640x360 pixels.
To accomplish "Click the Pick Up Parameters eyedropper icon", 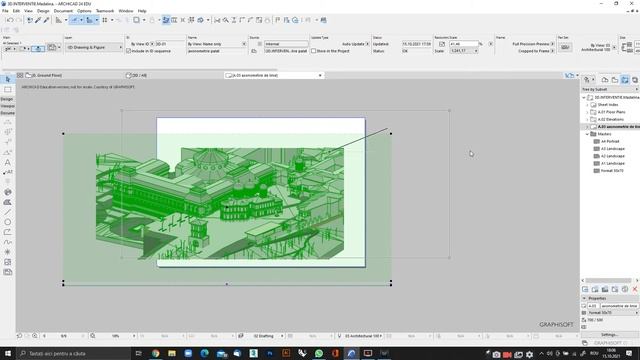I will 38,20.
